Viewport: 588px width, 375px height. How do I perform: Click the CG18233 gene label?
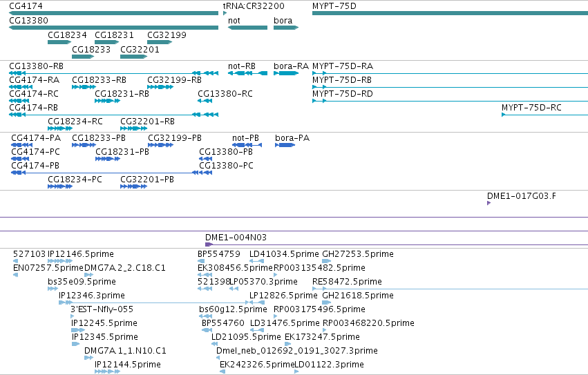[91, 50]
